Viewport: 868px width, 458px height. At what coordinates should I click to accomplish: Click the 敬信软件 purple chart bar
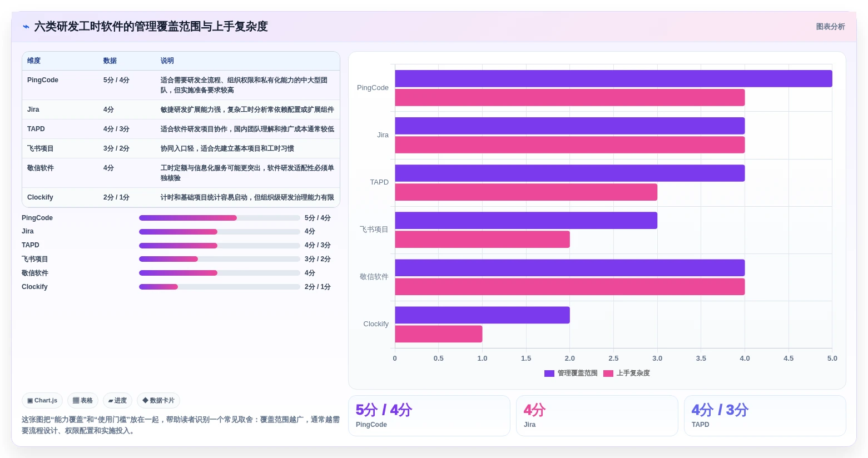tap(570, 267)
